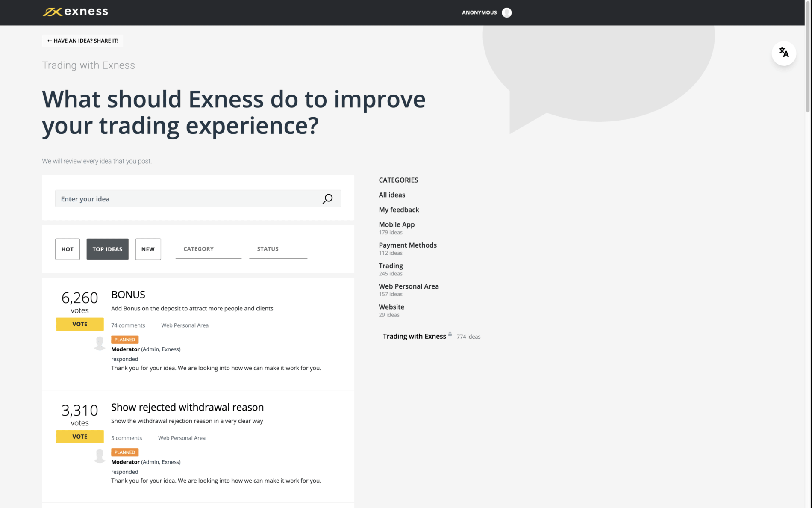The image size is (812, 508).
Task: View the 74 comments on BONUS
Action: coord(128,325)
